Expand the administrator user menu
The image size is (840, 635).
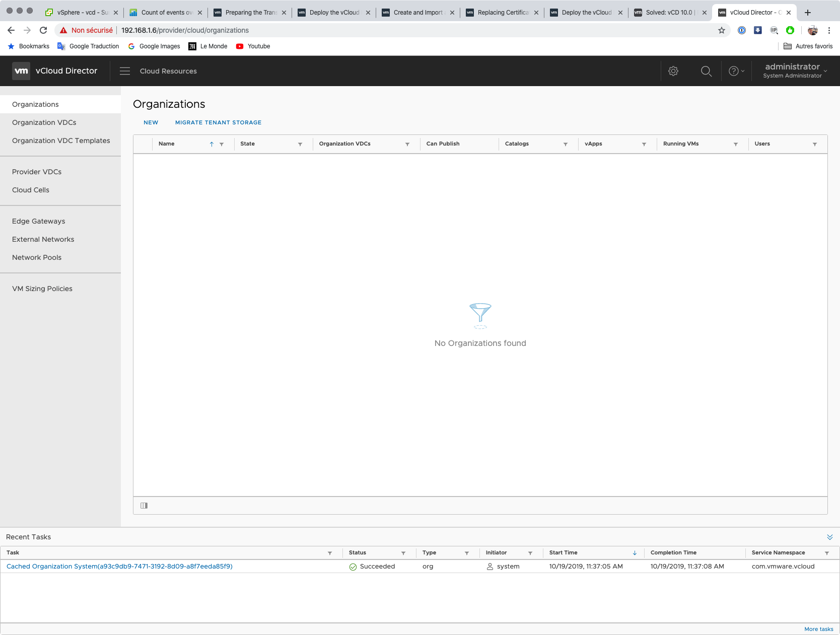tap(795, 70)
